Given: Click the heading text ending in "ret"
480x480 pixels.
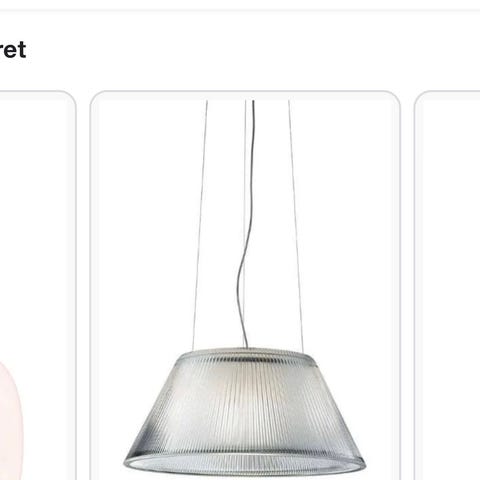Looking at the screenshot, I should click(13, 50).
